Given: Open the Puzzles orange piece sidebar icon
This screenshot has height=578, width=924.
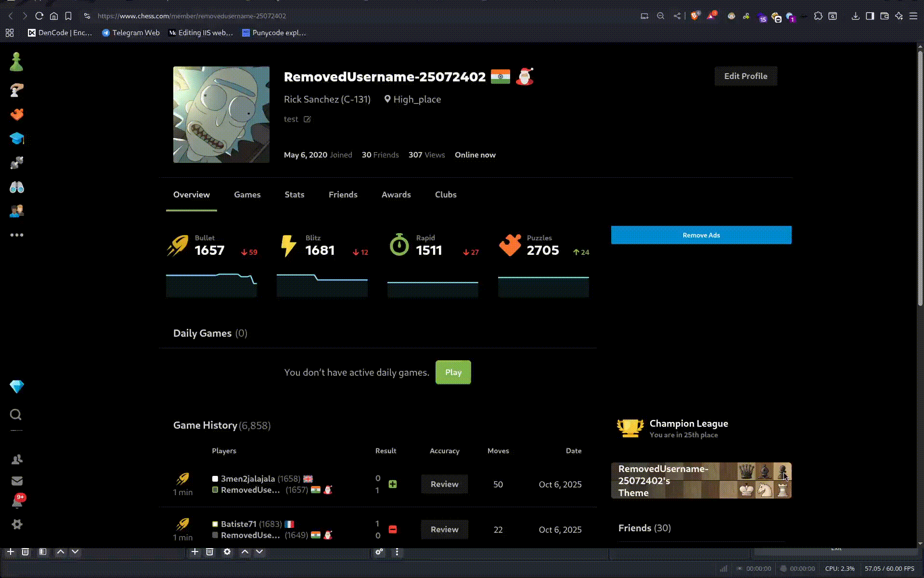Looking at the screenshot, I should 17,115.
